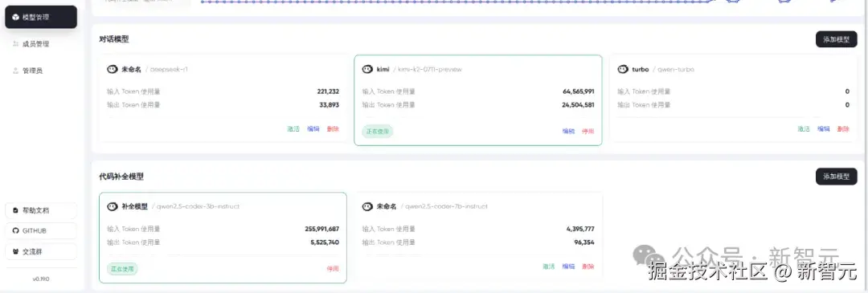Add a model in 代码补全模型 section
This screenshot has width=868, height=293.
pos(836,177)
